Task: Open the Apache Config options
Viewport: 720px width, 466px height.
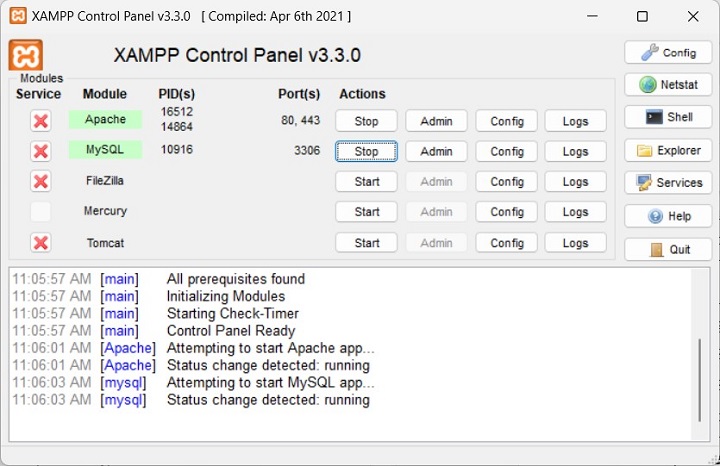Action: tap(506, 121)
